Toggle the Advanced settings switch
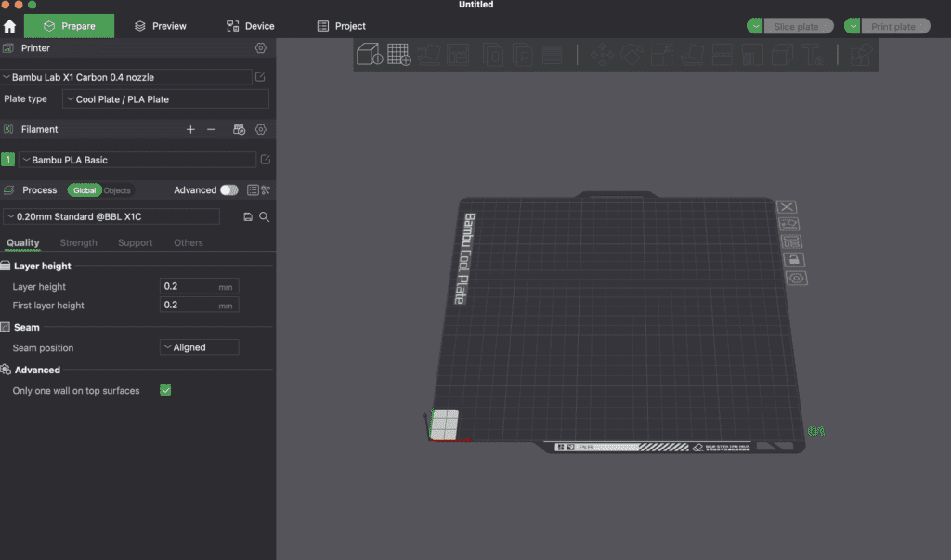Screen dimensions: 951x560 pyautogui.click(x=228, y=189)
